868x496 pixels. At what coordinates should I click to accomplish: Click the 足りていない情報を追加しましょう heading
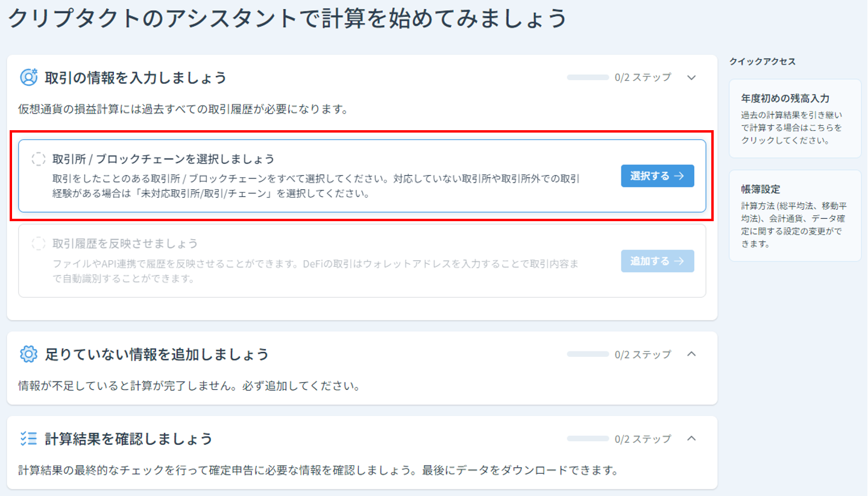click(157, 354)
